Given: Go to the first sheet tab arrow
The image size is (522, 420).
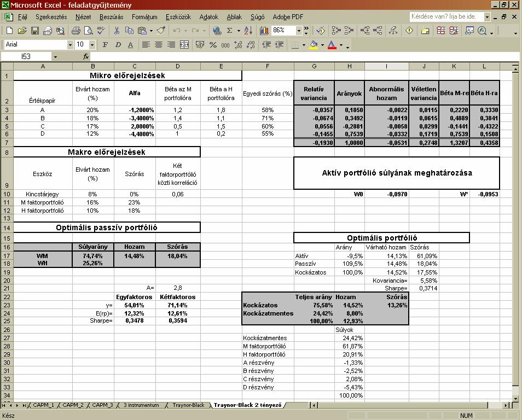Looking at the screenshot, I should pos(4,405).
